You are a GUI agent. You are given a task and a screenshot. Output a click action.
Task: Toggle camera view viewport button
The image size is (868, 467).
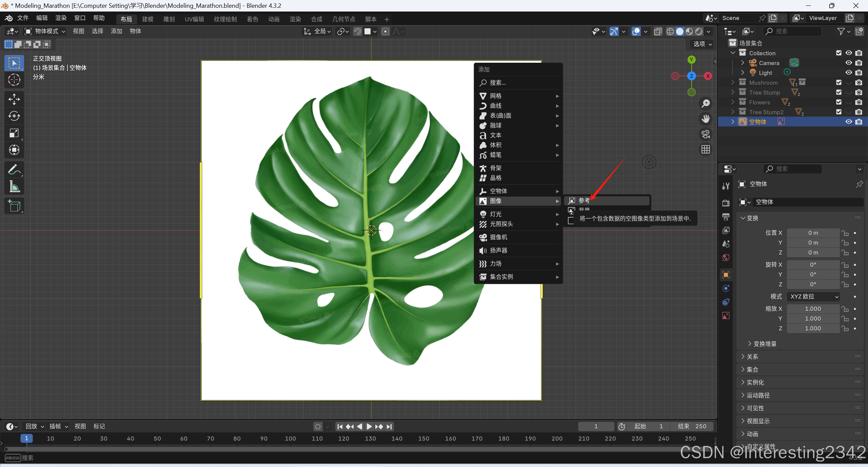point(706,134)
